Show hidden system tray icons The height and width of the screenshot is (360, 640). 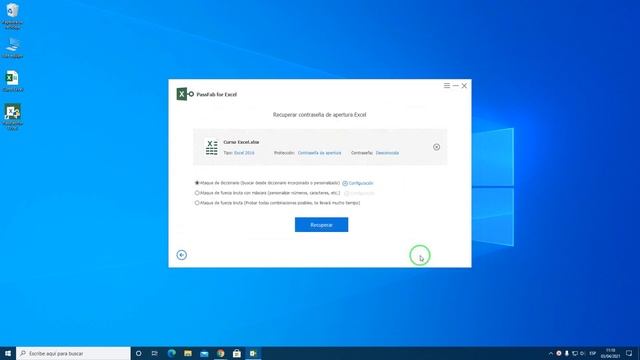[551, 353]
